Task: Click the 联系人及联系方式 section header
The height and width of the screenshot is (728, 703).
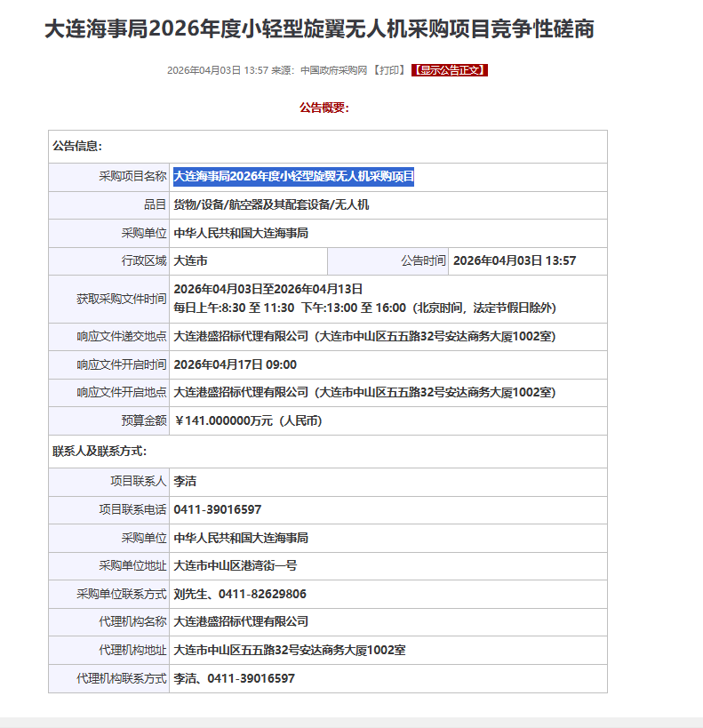Action: coord(100,452)
